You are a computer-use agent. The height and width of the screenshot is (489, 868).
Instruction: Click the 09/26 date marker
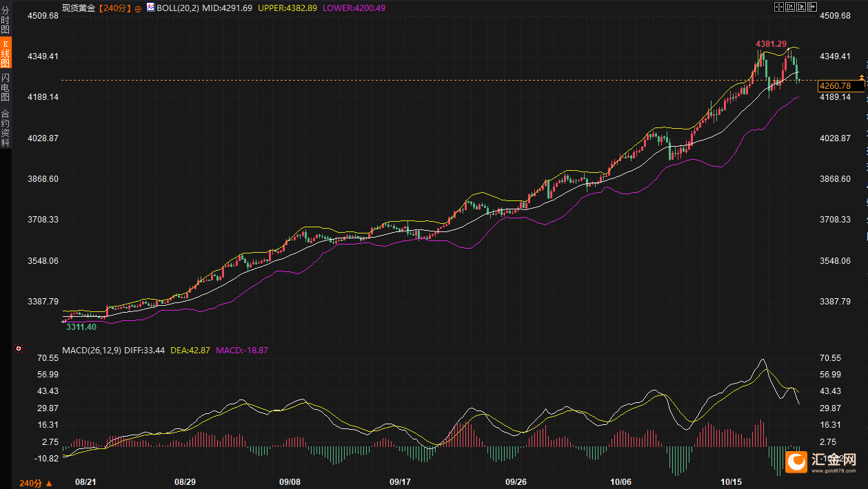pyautogui.click(x=516, y=482)
